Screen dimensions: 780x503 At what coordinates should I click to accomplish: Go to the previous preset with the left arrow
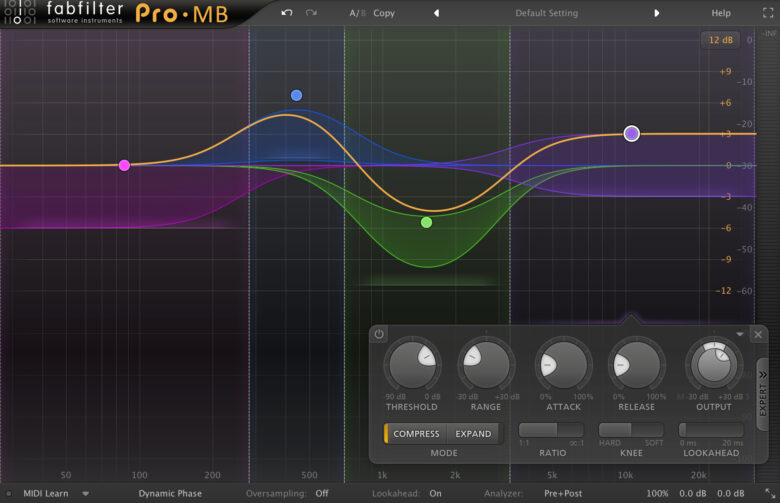point(436,13)
